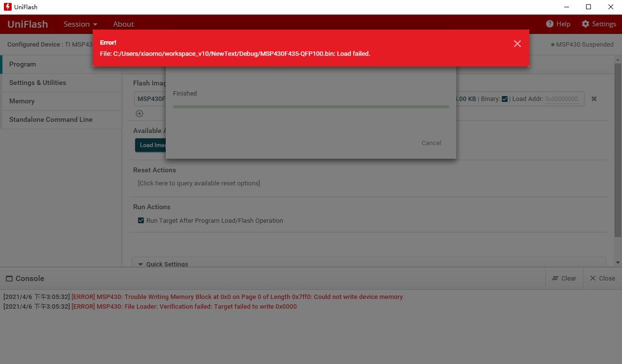Open the About menu item
Screen dimensions: 622x364
pos(123,24)
